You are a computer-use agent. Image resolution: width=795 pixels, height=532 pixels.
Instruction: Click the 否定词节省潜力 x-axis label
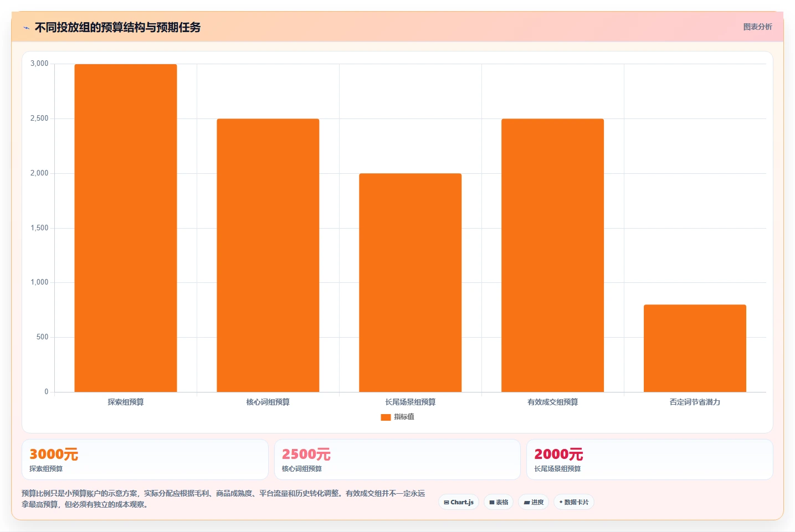tap(695, 402)
